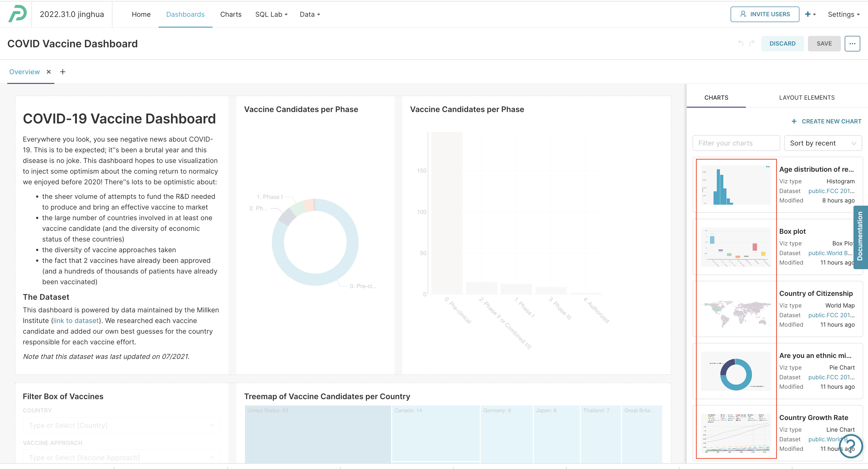Click the redo arrow icon
This screenshot has width=868, height=469.
(752, 43)
